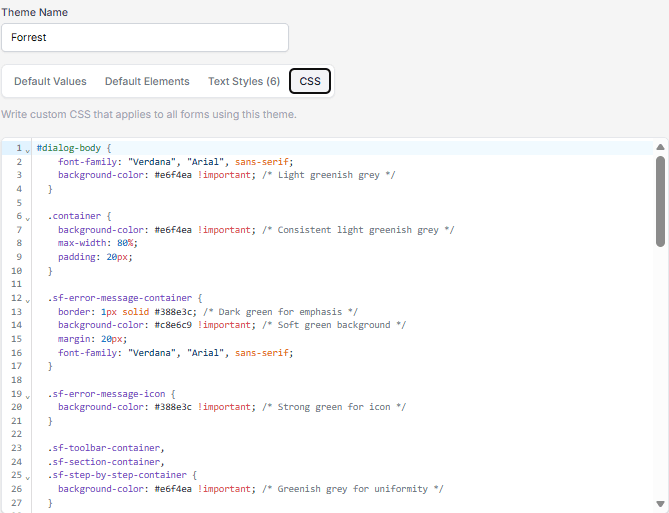
Task: Click the "#dialog-body" selector text
Action: pyautogui.click(x=69, y=148)
